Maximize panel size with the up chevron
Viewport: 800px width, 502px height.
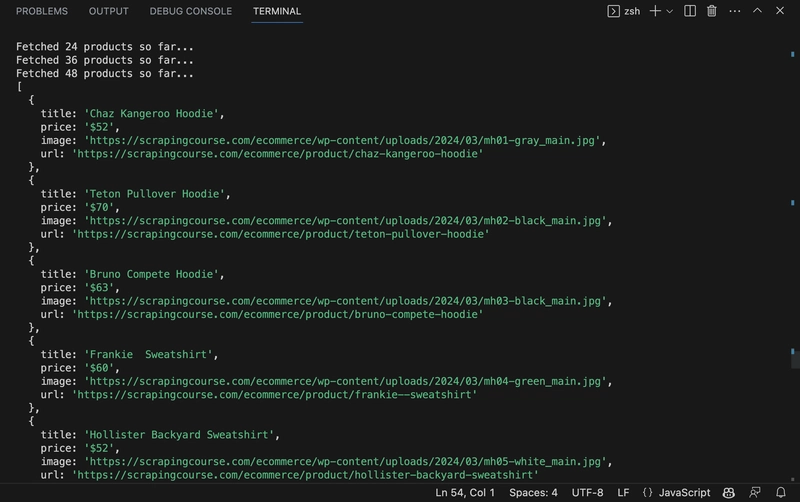tap(757, 11)
